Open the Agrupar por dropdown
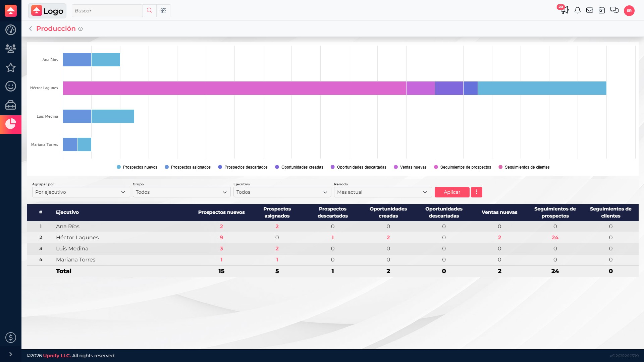 coord(81,192)
